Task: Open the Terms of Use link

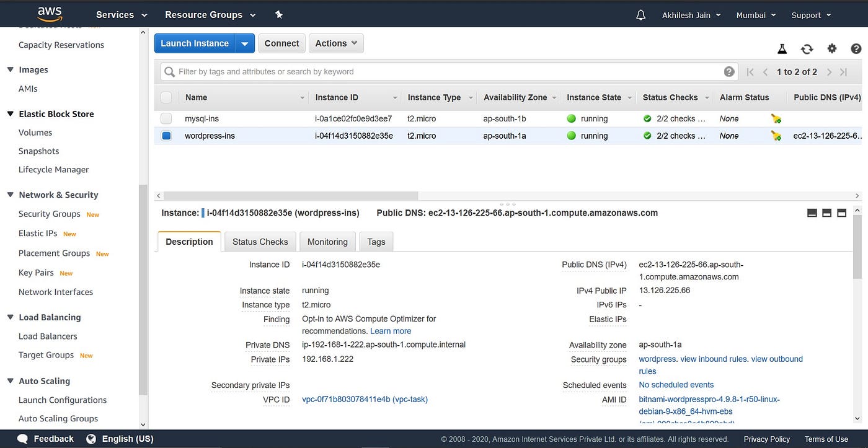Action: coord(826,439)
